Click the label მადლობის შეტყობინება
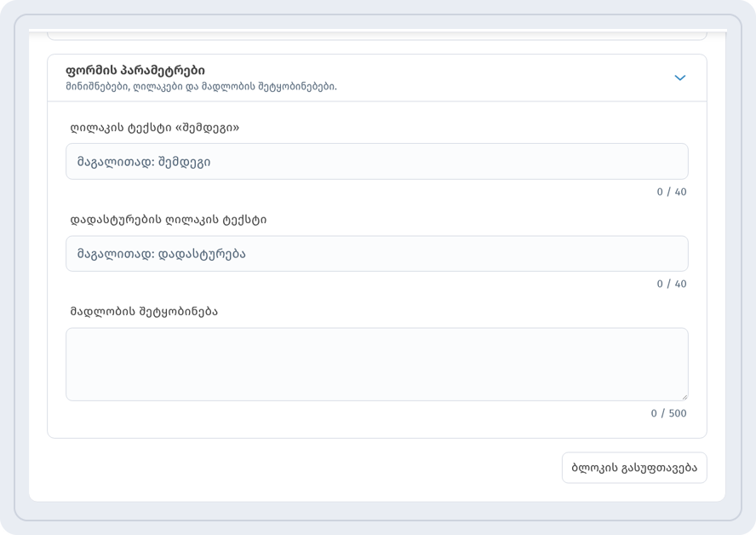The image size is (756, 535). [144, 312]
